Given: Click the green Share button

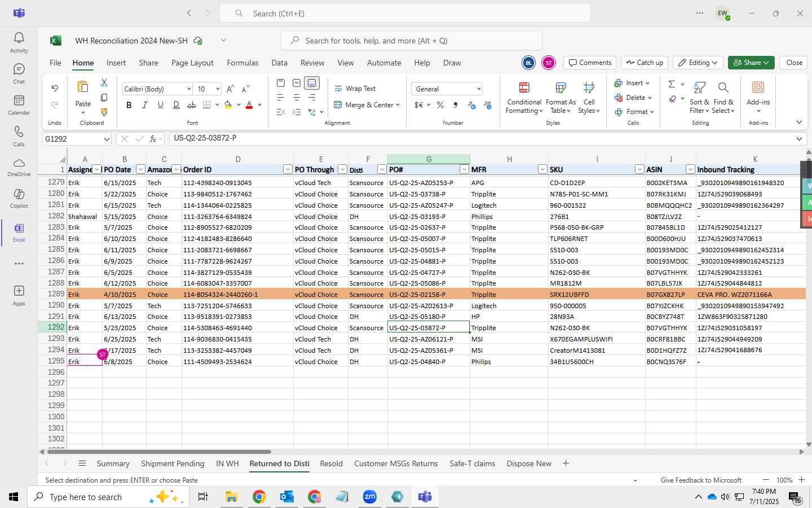Looking at the screenshot, I should (751, 63).
